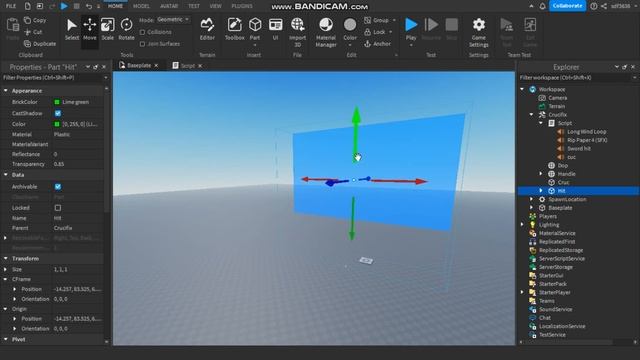This screenshot has height=360, width=640.
Task: Open the AVATAR ribbon tab
Action: pyautogui.click(x=169, y=6)
